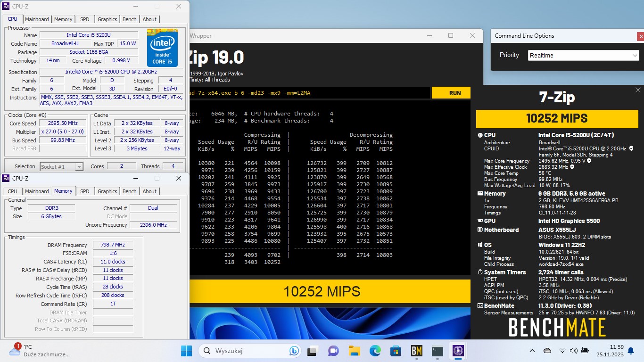
Task: Open the About tab in top CPU-Z window
Action: pos(149,19)
